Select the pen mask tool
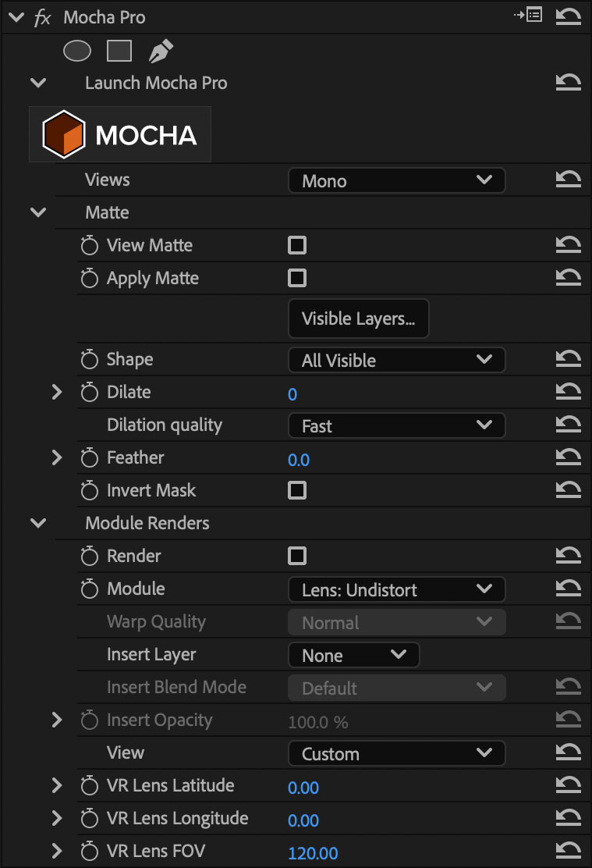592x868 pixels. click(x=160, y=52)
